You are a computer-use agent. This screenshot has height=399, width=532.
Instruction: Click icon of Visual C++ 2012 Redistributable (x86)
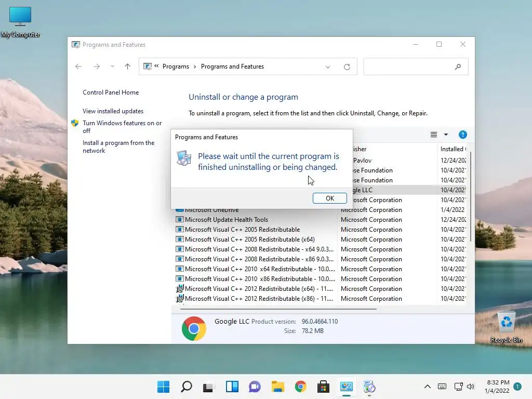click(179, 298)
